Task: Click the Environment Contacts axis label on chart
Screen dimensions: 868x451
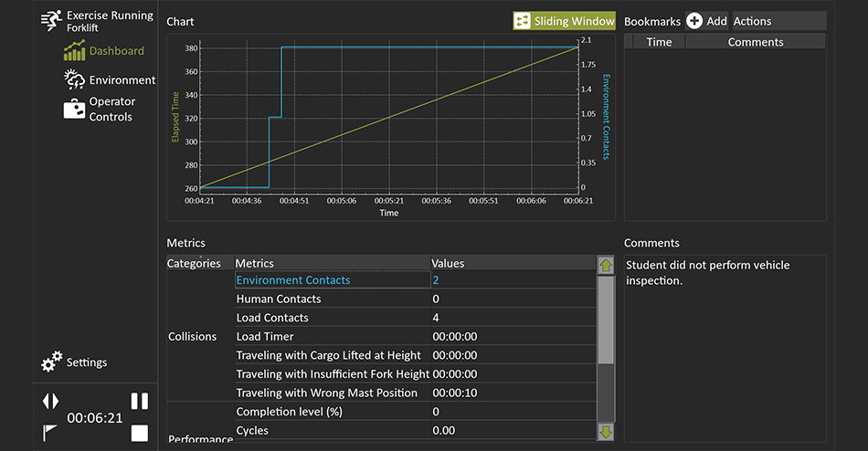Action: (606, 117)
